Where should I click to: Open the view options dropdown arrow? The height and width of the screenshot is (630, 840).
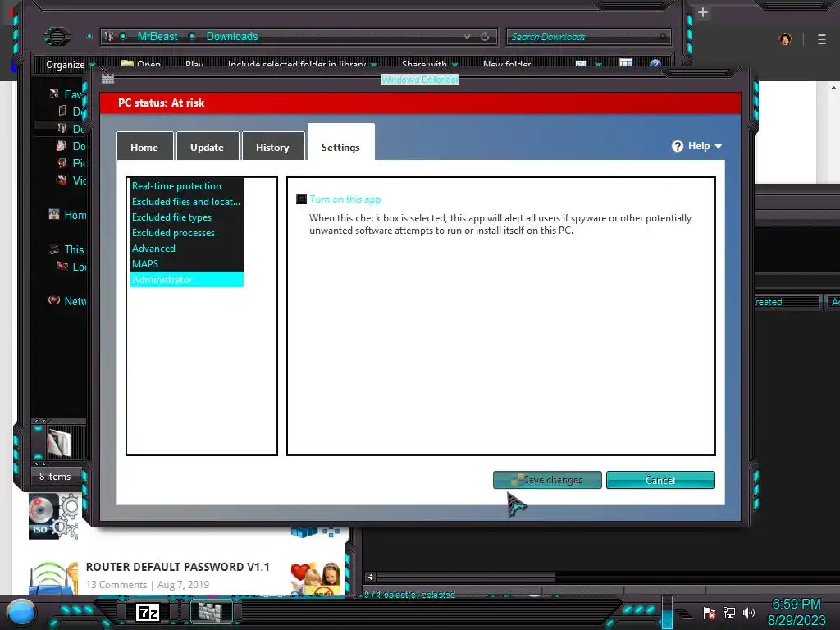coord(598,65)
